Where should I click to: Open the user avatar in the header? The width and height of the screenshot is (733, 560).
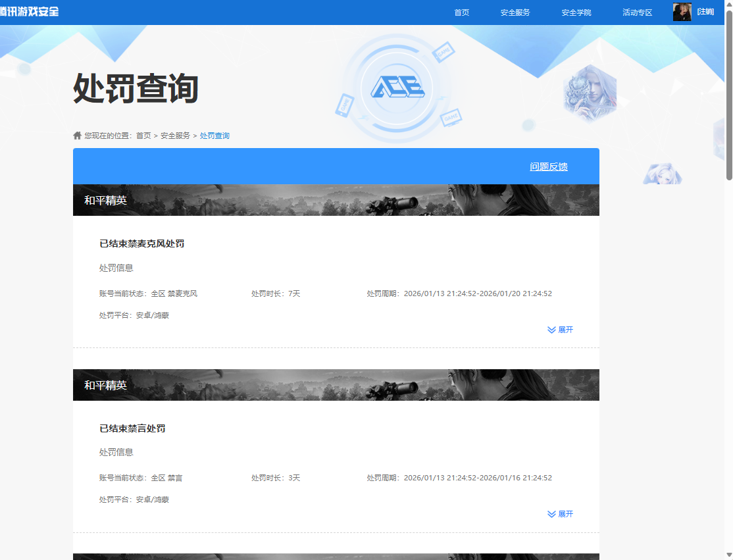[682, 12]
